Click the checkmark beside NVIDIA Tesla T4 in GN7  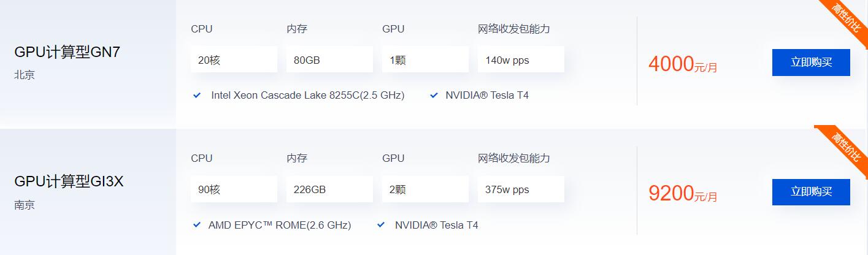[x=434, y=96]
